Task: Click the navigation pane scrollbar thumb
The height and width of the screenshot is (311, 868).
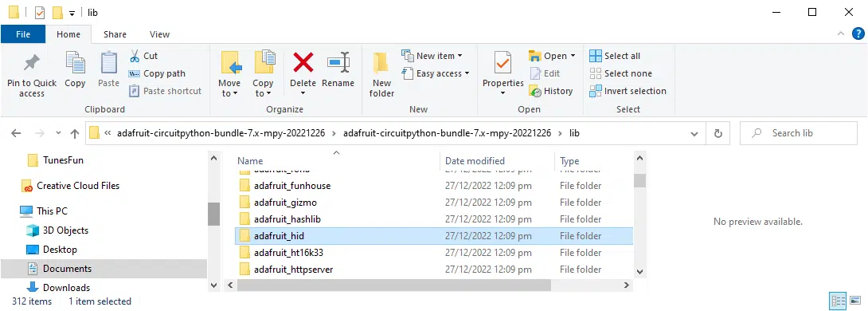Action: pos(213,214)
